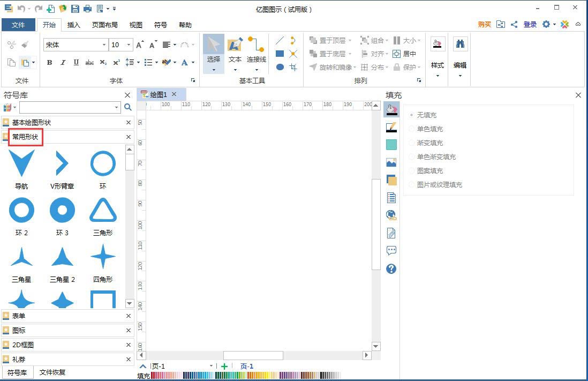
Task: Click the hyperlink globe icon in right sidebar
Action: pos(391,215)
